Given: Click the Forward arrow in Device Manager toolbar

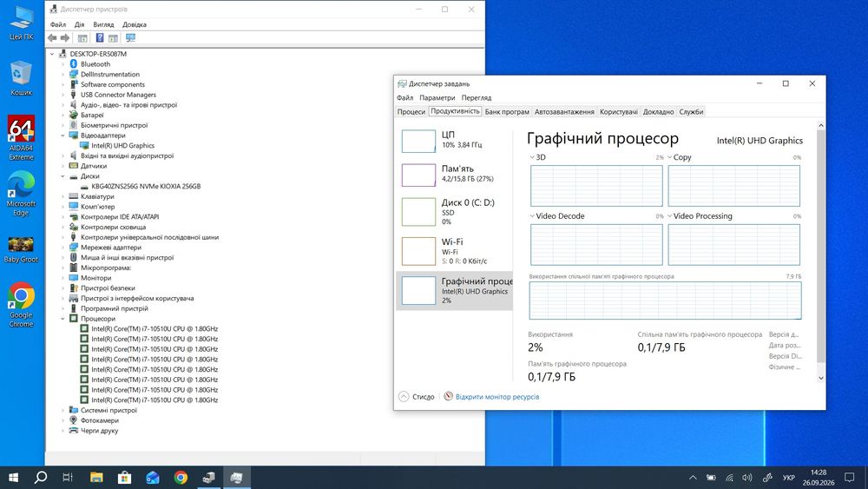Looking at the screenshot, I should pyautogui.click(x=65, y=37).
